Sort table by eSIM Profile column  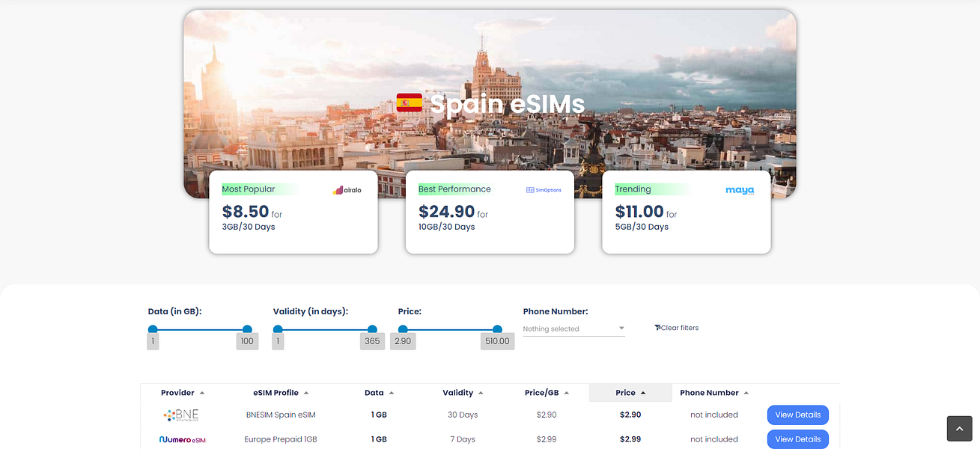(x=281, y=393)
